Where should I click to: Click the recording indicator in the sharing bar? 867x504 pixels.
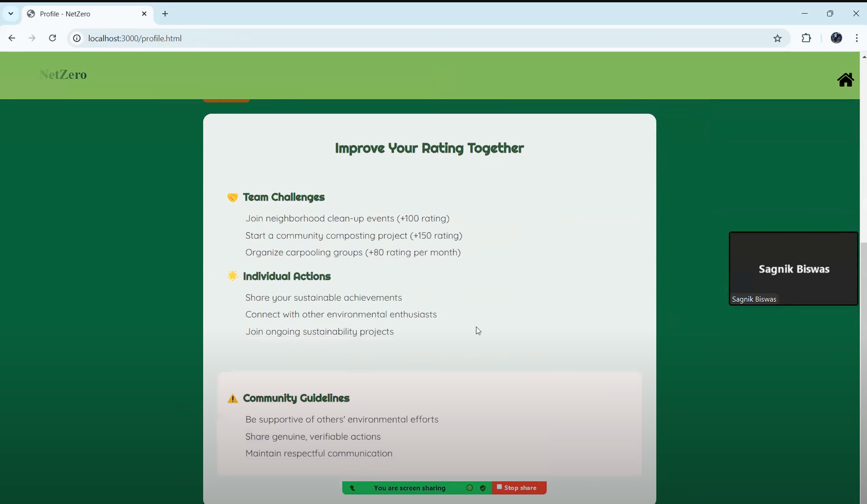[469, 488]
